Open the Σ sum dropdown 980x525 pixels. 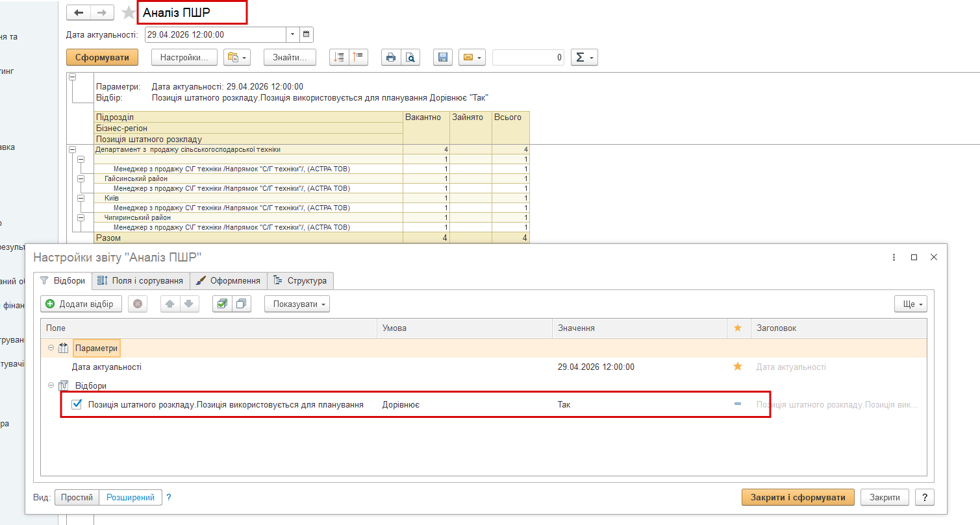584,57
